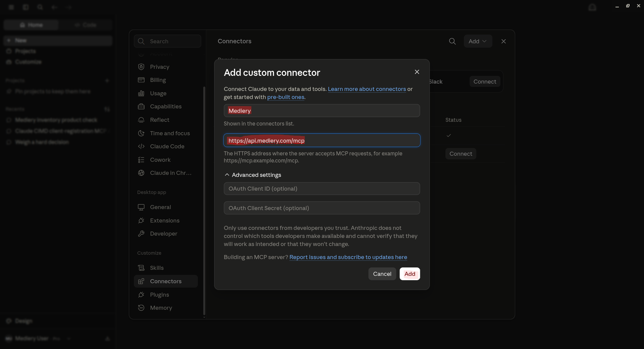Open Mediery inventory product check chat
This screenshot has width=644, height=349.
[58, 120]
